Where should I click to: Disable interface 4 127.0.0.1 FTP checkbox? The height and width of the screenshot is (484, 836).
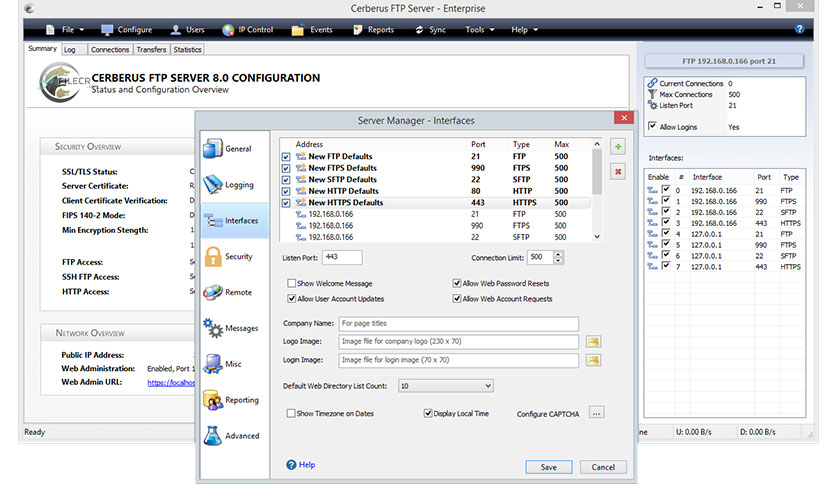pos(666,233)
